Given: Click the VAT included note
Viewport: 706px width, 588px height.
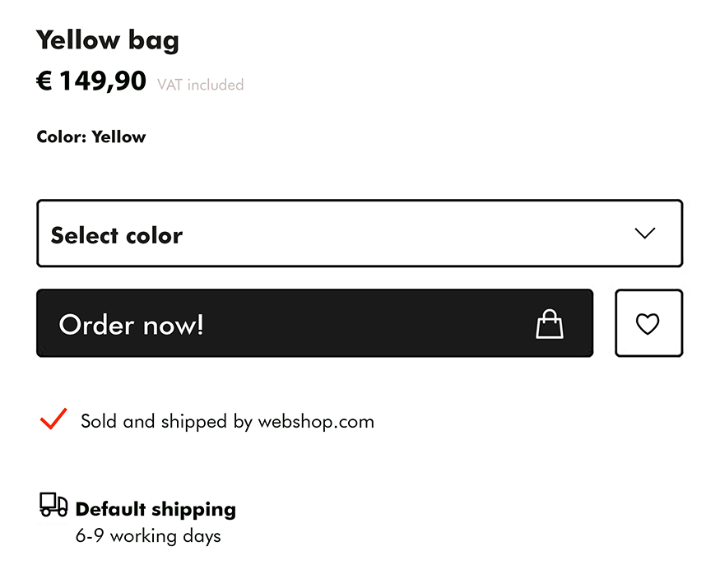Looking at the screenshot, I should [x=201, y=85].
